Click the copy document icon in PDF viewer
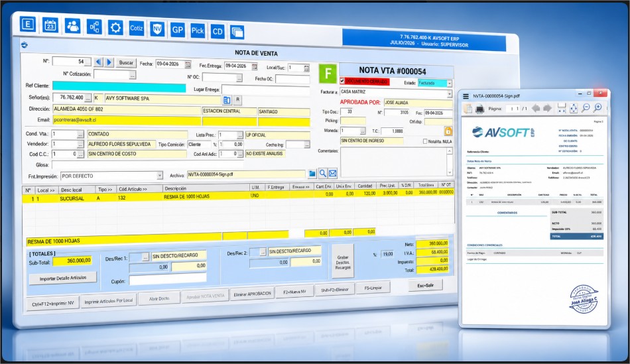 tap(468, 109)
